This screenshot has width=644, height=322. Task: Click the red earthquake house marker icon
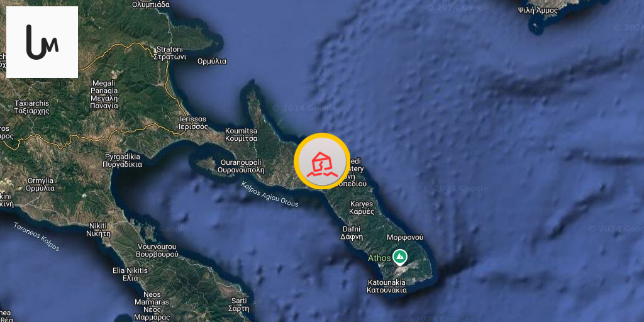point(322,161)
